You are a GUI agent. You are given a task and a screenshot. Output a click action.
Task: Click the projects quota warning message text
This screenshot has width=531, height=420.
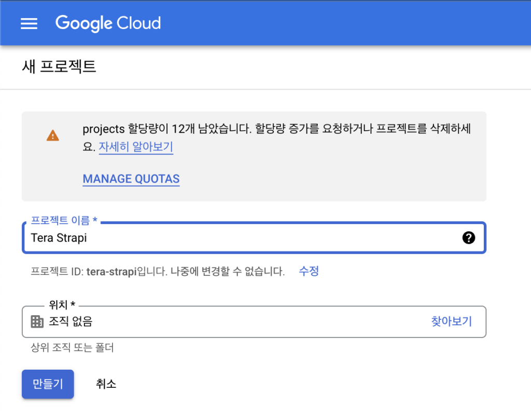pos(276,130)
